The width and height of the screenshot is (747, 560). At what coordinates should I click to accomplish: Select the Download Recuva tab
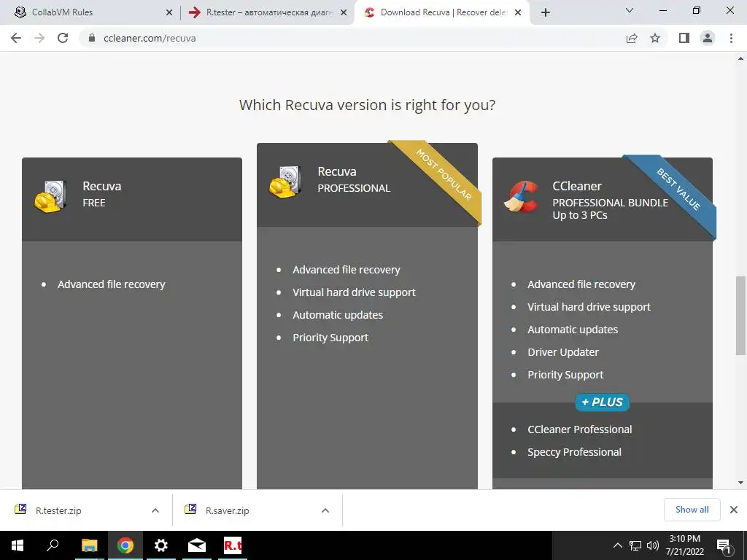pos(444,12)
